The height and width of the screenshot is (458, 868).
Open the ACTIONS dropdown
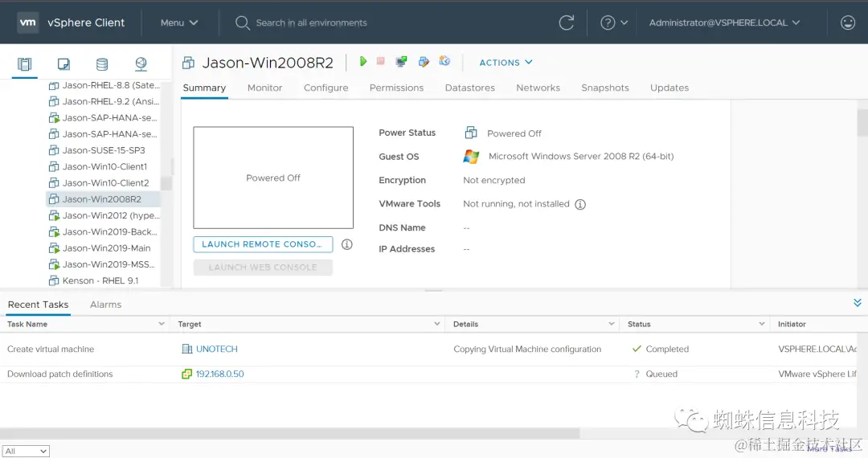tap(506, 63)
